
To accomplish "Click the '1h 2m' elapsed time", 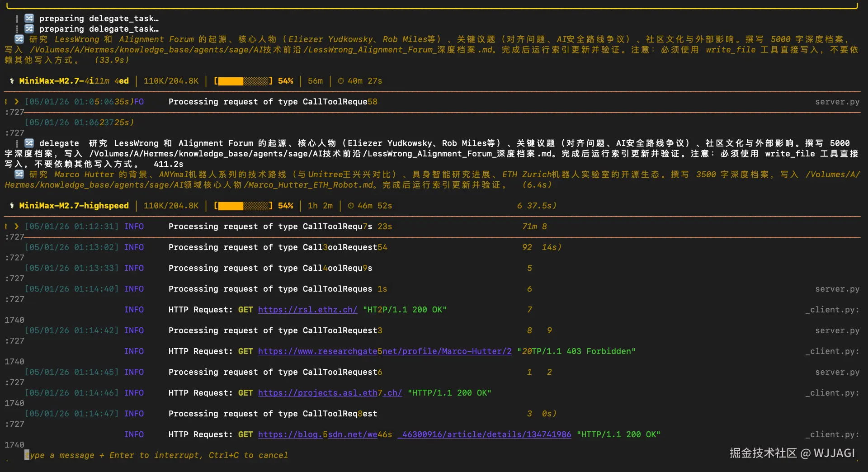I will pos(320,206).
